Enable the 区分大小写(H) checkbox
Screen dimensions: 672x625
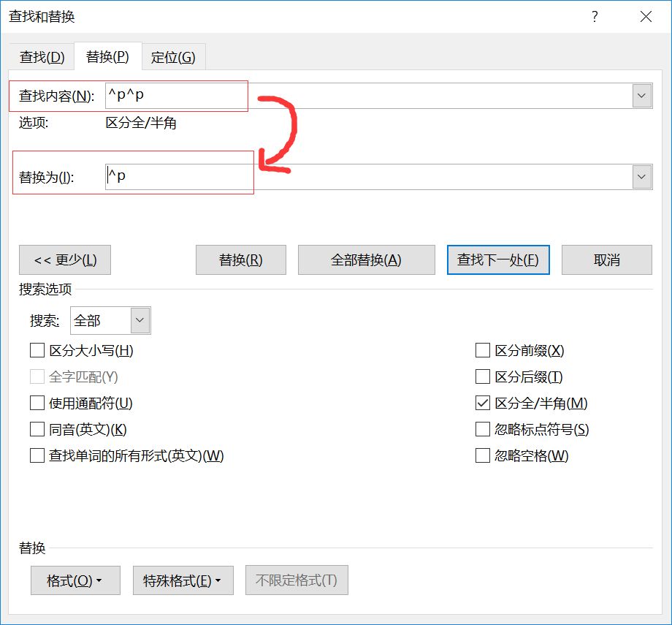37,351
